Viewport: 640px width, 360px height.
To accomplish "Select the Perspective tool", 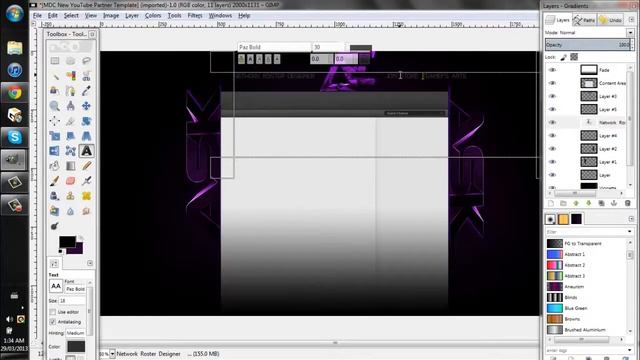I will (86, 136).
